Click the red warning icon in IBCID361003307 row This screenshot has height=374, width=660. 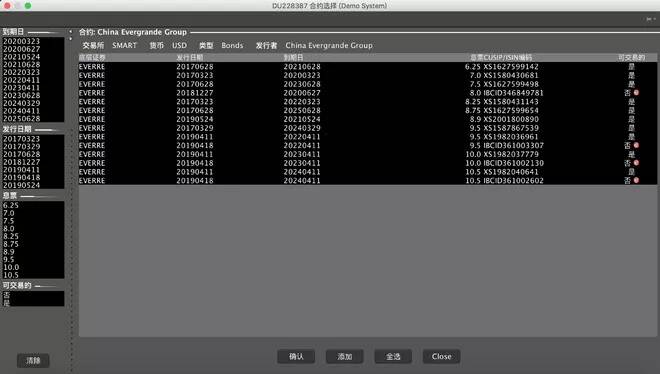(x=636, y=145)
